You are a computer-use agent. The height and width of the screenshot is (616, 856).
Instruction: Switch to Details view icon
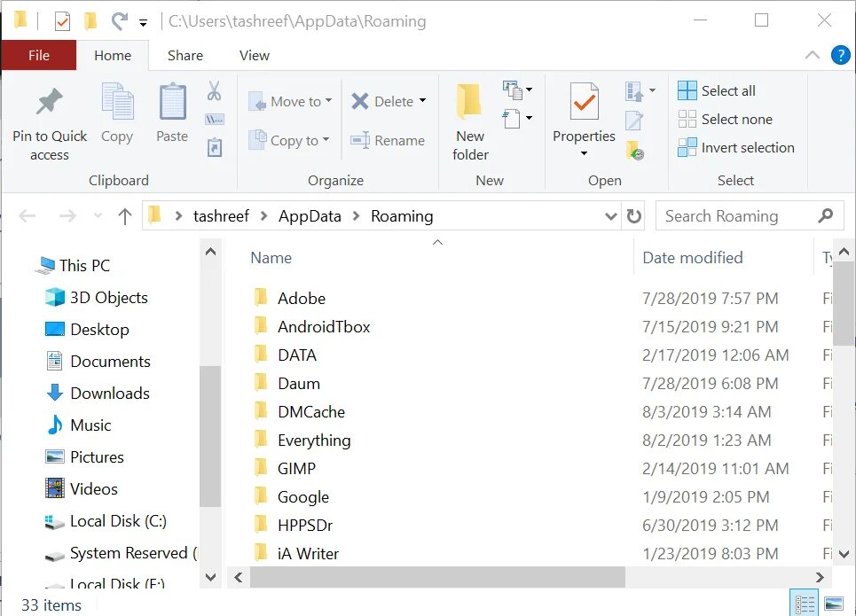click(805, 604)
